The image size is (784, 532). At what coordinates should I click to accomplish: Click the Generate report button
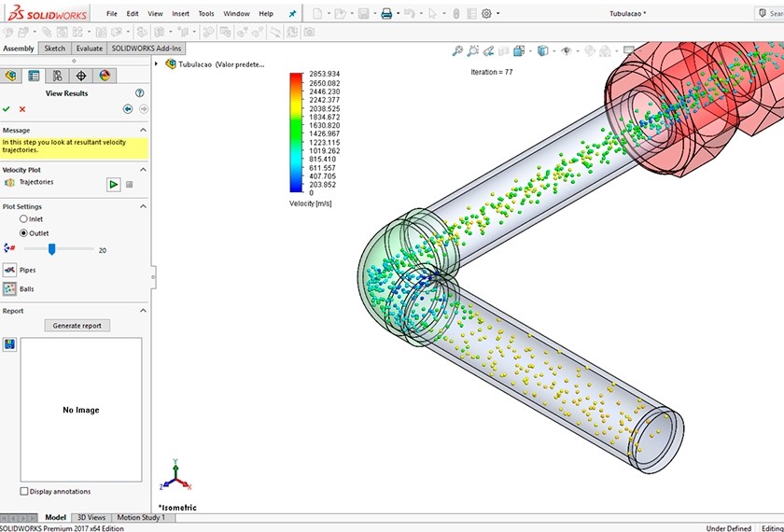tap(77, 326)
